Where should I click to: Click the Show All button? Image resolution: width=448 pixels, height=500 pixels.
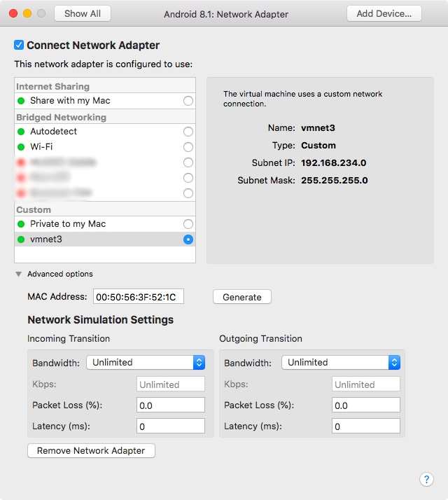tap(82, 13)
